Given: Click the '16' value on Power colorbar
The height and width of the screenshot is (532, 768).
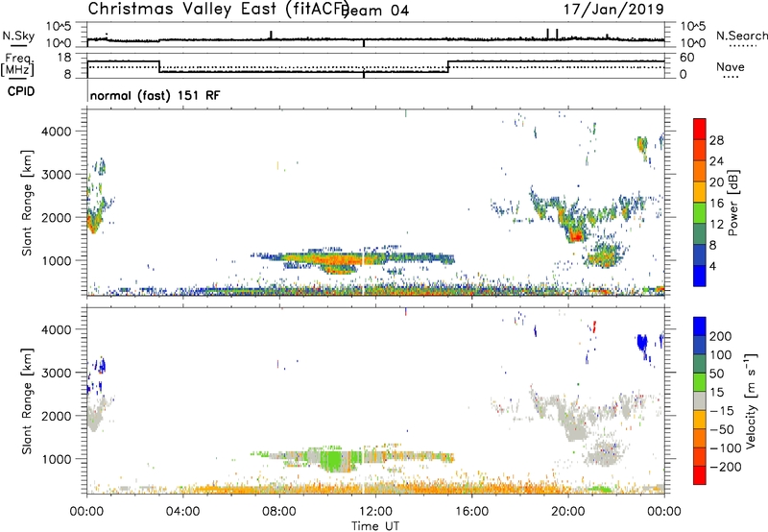Looking at the screenshot, I should click(716, 204).
